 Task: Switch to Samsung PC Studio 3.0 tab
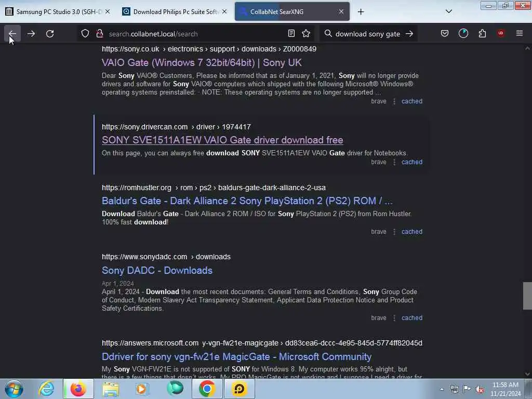pyautogui.click(x=58, y=11)
